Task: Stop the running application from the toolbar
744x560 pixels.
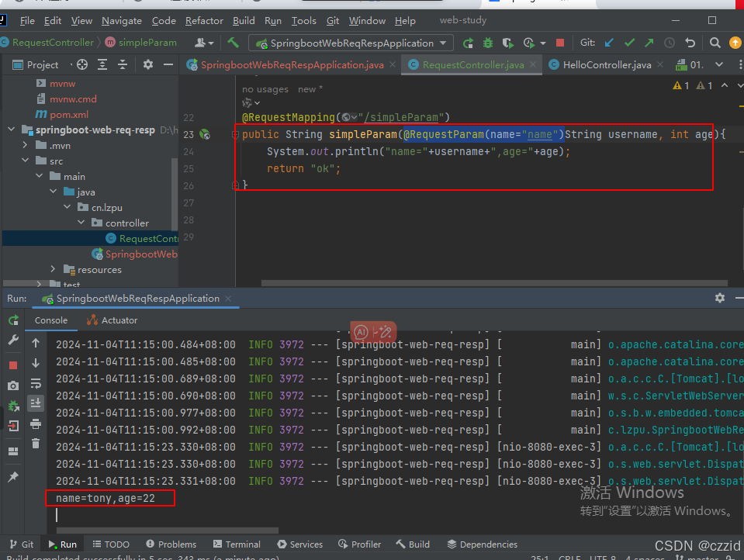Action: (x=560, y=43)
